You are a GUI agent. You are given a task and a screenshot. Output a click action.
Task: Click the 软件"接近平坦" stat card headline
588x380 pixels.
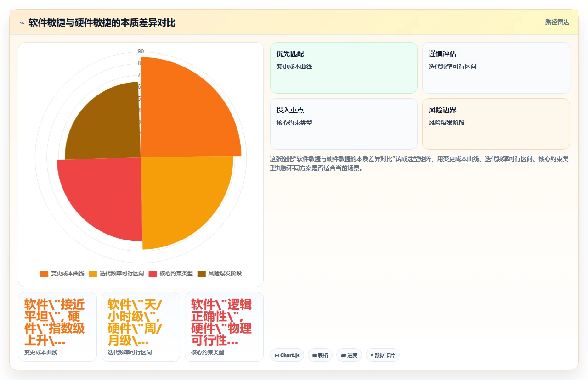click(x=54, y=323)
